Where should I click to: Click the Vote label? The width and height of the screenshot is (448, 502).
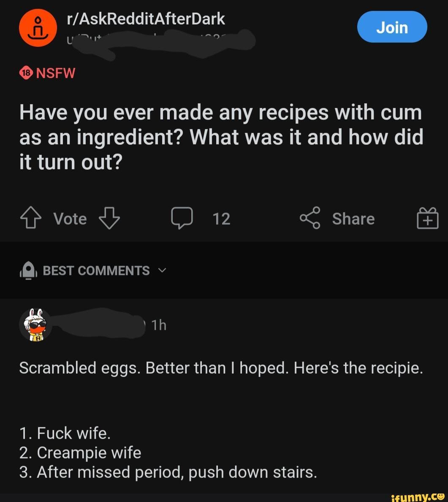coord(70,219)
